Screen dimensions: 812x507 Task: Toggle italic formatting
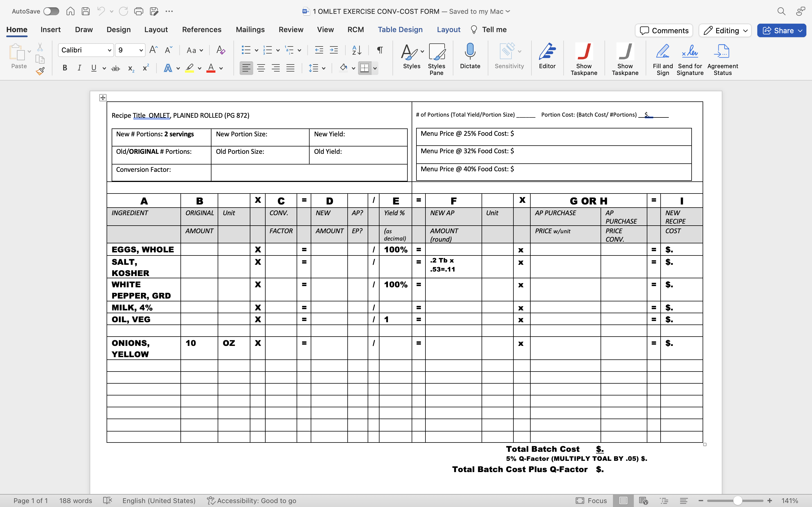pos(79,68)
